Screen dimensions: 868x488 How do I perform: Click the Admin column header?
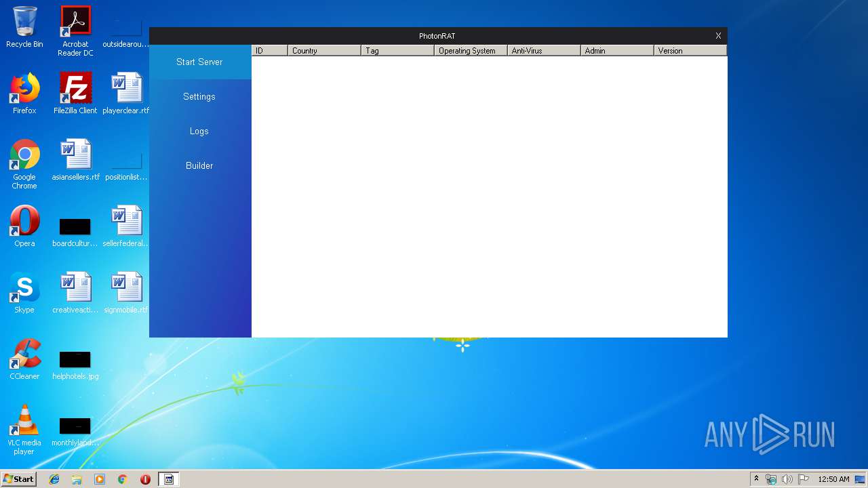point(617,51)
